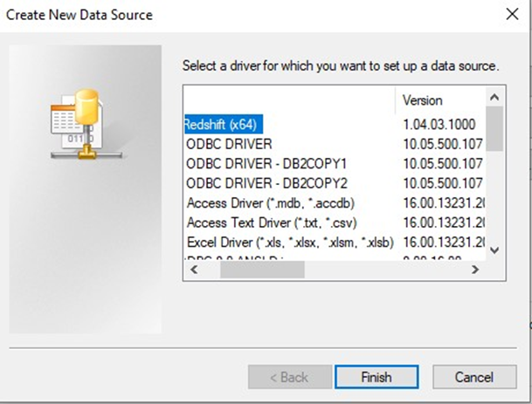Screen dimensions: 532x404
Task: Click the driver list scroll up arrow
Action: pos(494,98)
